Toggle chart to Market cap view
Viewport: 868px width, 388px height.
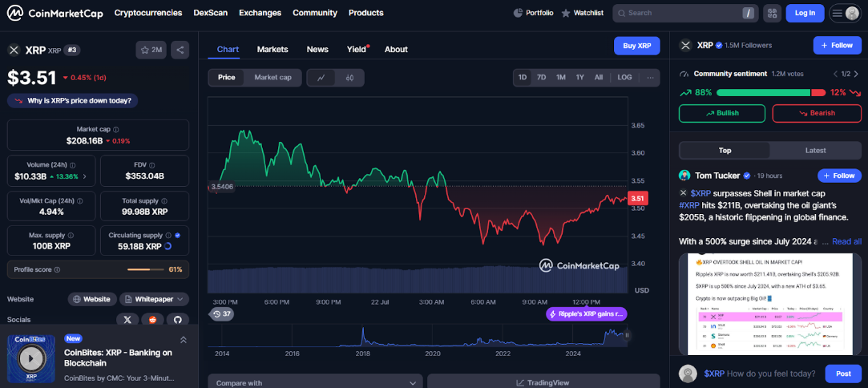point(273,78)
